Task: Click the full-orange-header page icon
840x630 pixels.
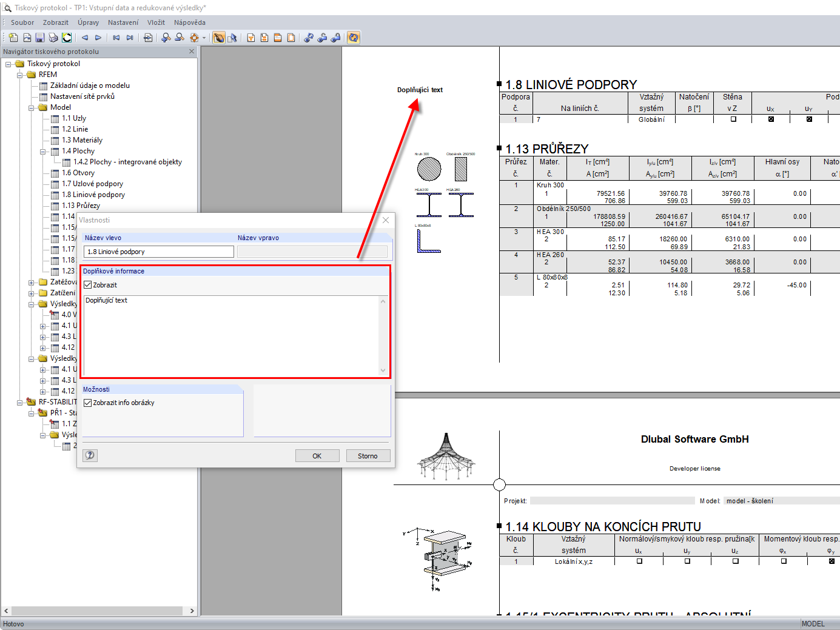Action: [278, 38]
